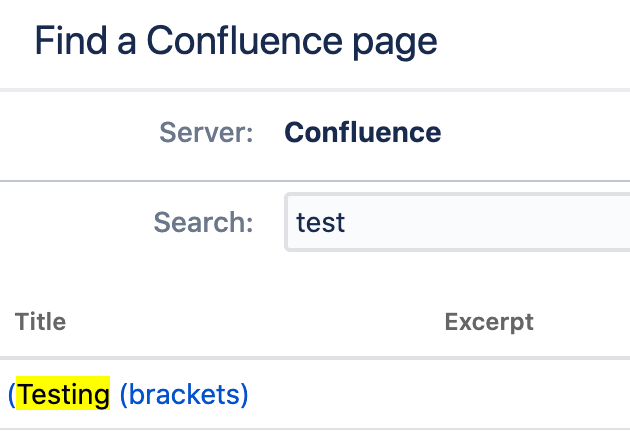Screen dimensions: 630x446
Task: Click the "(brackets)" part of the result
Action: (183, 395)
